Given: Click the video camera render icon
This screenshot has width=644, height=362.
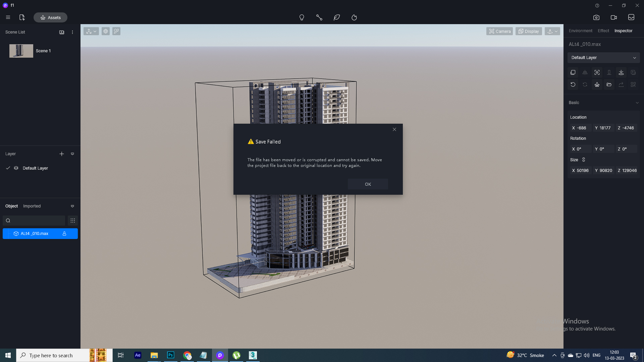Looking at the screenshot, I should [x=613, y=17].
